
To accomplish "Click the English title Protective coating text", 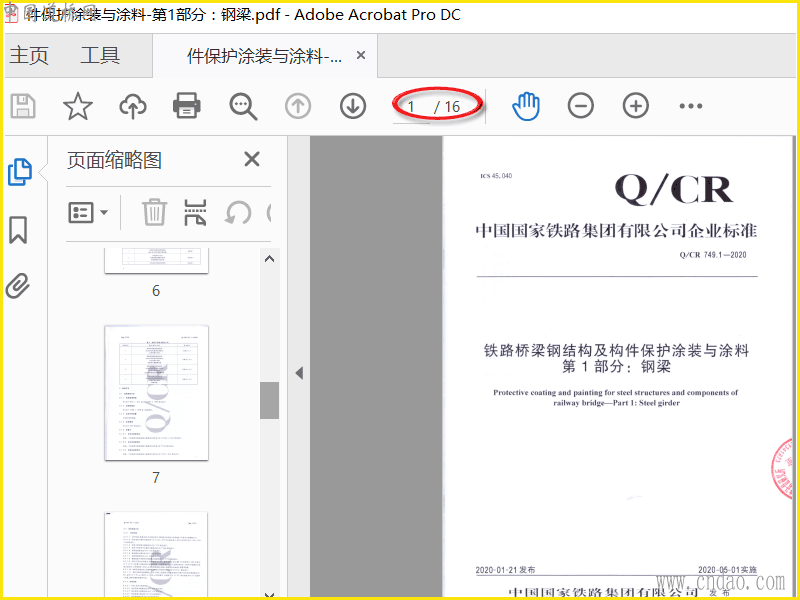I will (x=615, y=397).
